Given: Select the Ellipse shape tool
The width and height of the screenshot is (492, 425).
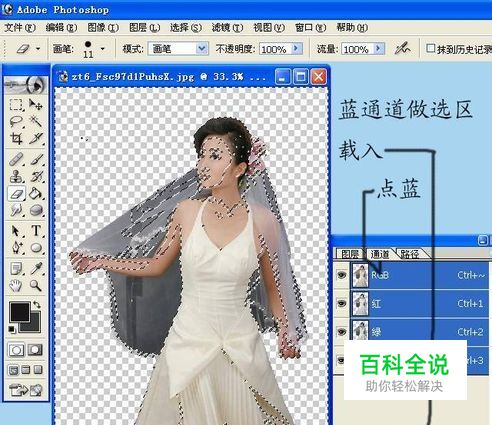Looking at the screenshot, I should (x=36, y=248).
